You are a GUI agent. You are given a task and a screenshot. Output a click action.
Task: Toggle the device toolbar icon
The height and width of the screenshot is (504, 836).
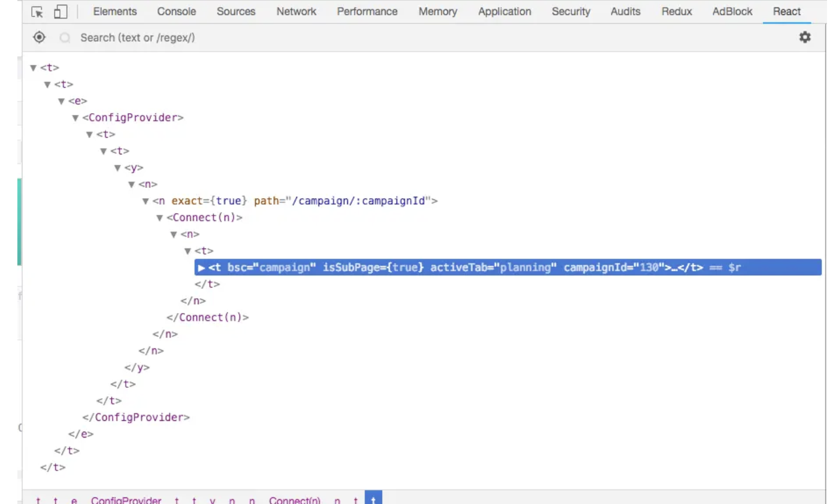[x=60, y=11]
